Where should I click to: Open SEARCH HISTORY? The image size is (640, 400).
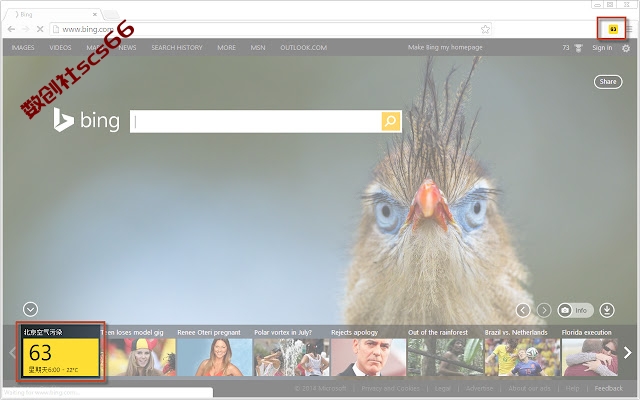[x=177, y=48]
